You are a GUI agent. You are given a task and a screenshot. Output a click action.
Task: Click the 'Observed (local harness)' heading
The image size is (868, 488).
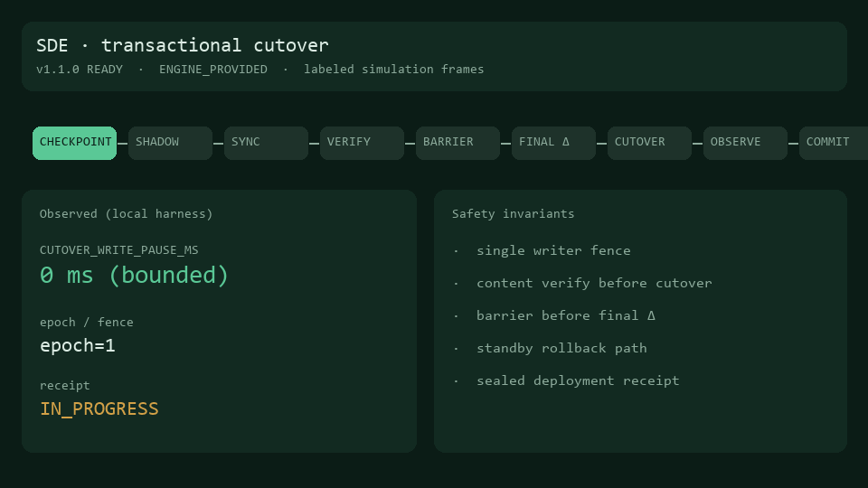coord(127,214)
